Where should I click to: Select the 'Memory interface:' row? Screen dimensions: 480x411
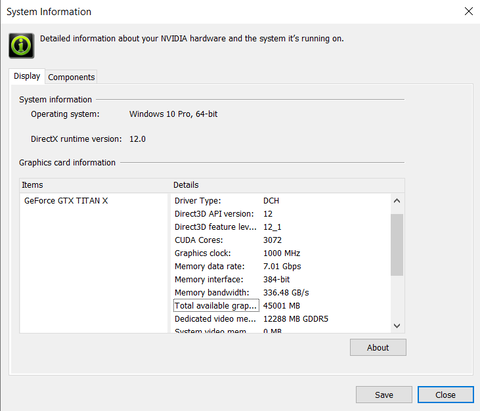pos(281,279)
